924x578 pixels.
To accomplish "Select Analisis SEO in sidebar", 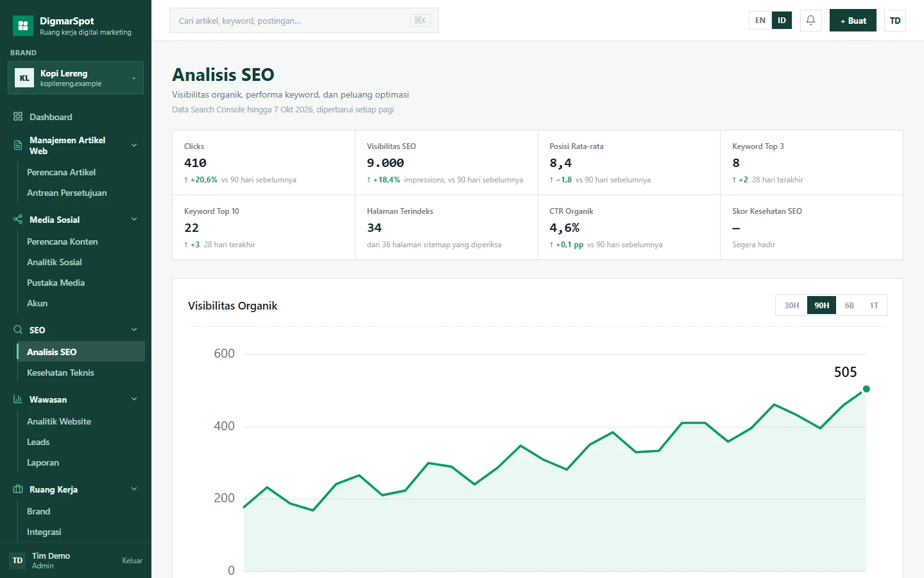I will 81,352.
